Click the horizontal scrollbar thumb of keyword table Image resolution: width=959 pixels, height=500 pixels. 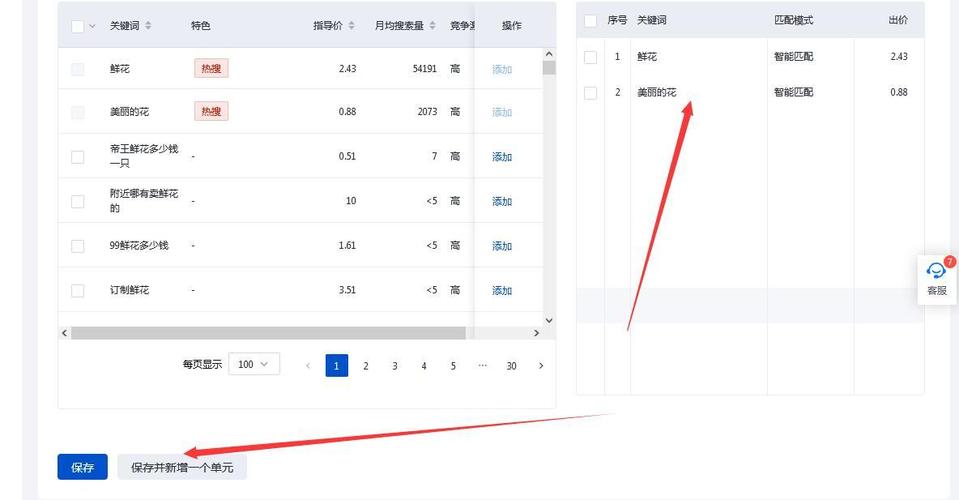pos(268,333)
